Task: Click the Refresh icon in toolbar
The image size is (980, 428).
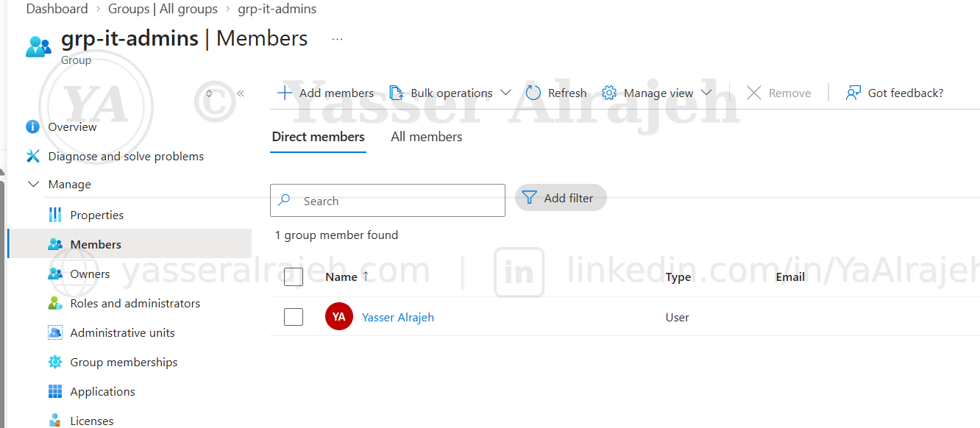Action: tap(533, 93)
